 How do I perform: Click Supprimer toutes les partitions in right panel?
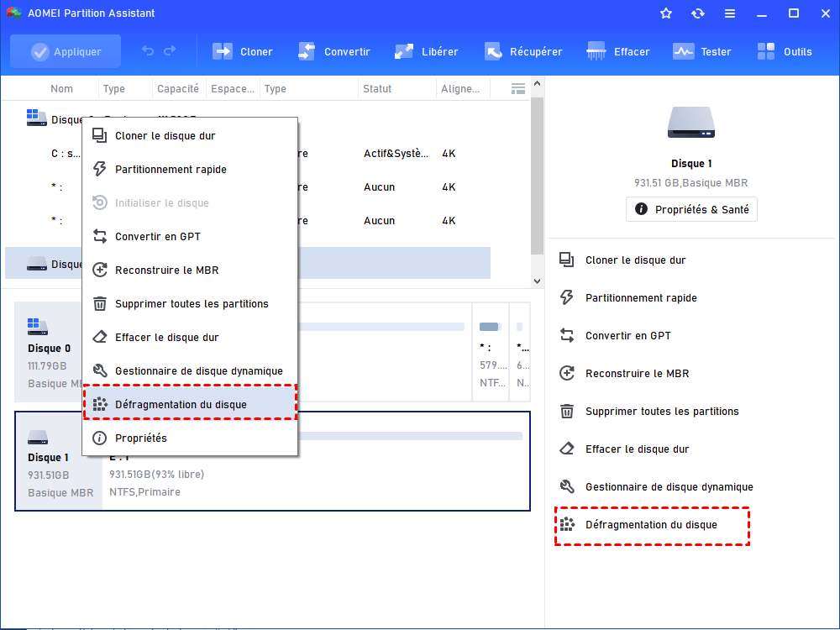[662, 412]
